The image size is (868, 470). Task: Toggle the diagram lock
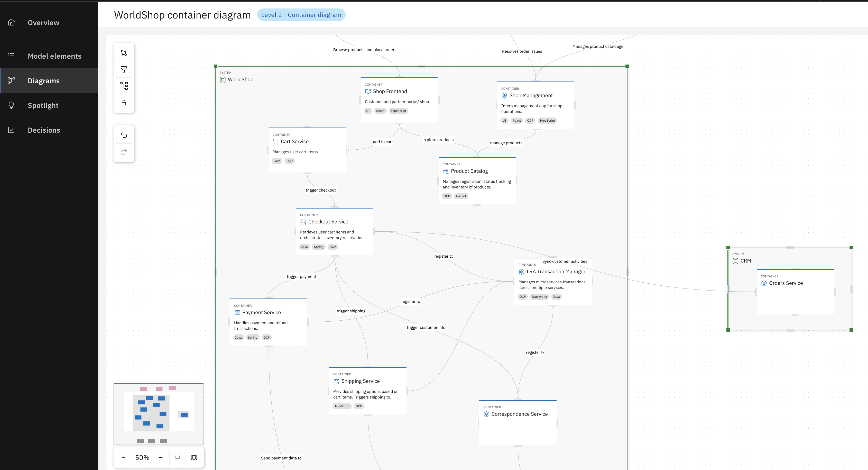(x=124, y=103)
